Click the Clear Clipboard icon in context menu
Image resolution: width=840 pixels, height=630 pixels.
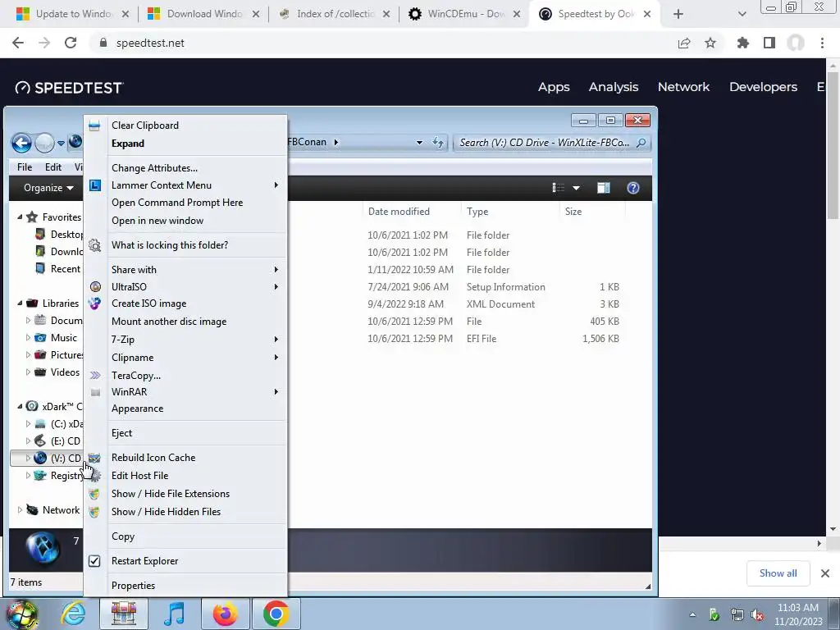[95, 126]
